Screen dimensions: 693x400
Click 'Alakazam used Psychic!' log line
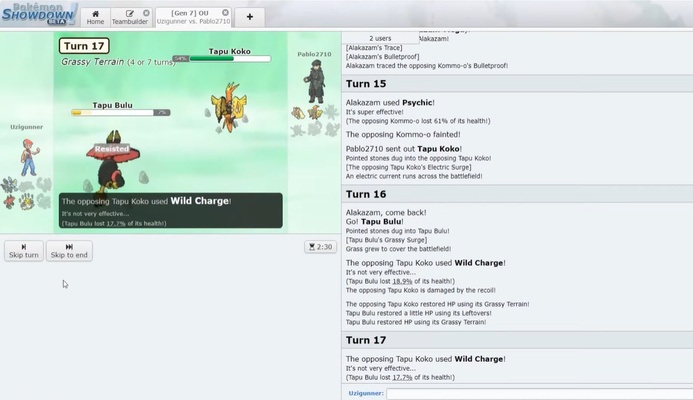(390, 103)
